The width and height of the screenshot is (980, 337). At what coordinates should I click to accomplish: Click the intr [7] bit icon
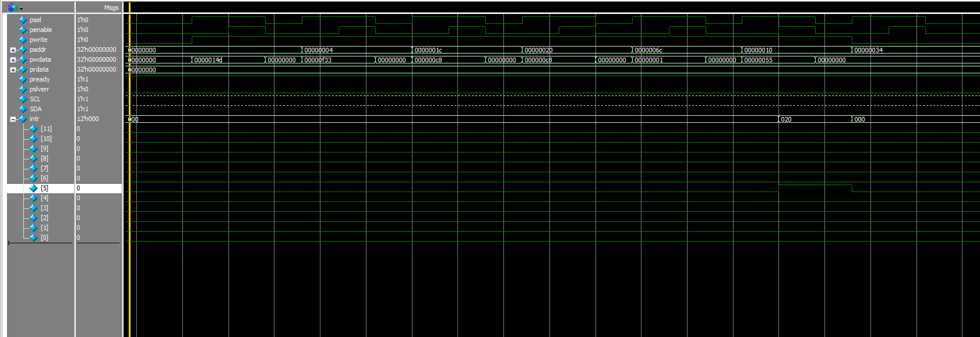pos(33,168)
